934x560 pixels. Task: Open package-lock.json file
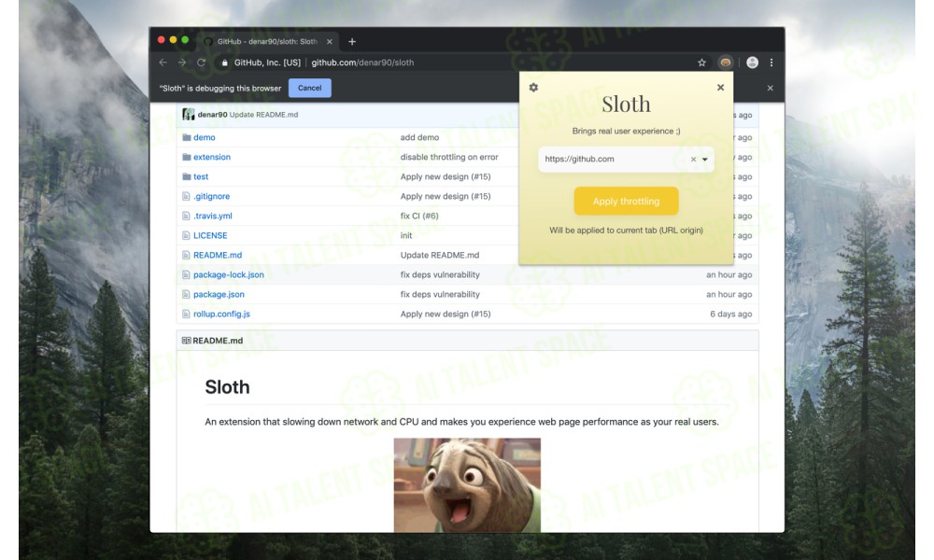[229, 275]
